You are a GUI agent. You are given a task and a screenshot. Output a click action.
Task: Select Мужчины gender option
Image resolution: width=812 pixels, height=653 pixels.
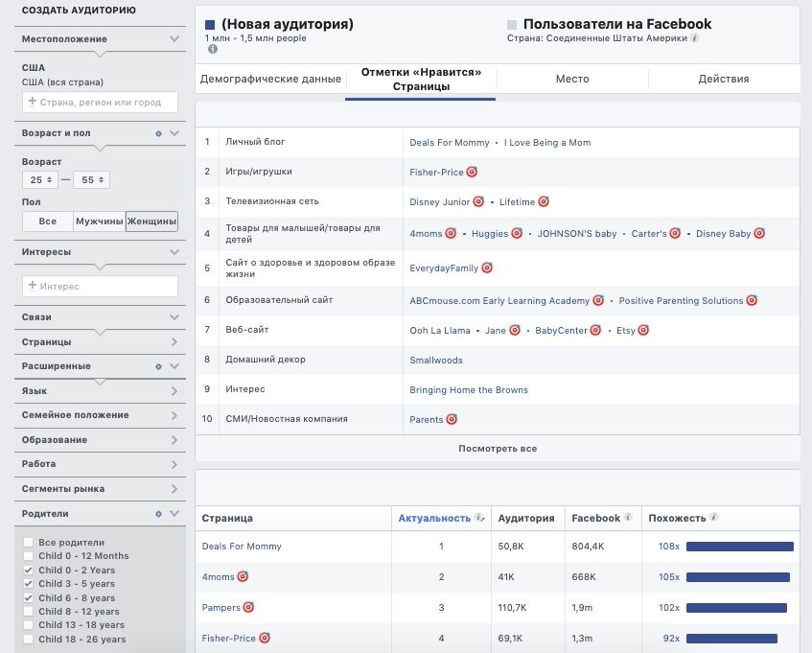[100, 222]
